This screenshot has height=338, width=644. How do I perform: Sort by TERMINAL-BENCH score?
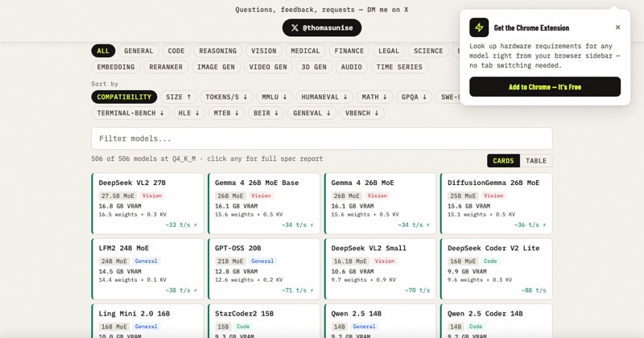pos(130,113)
